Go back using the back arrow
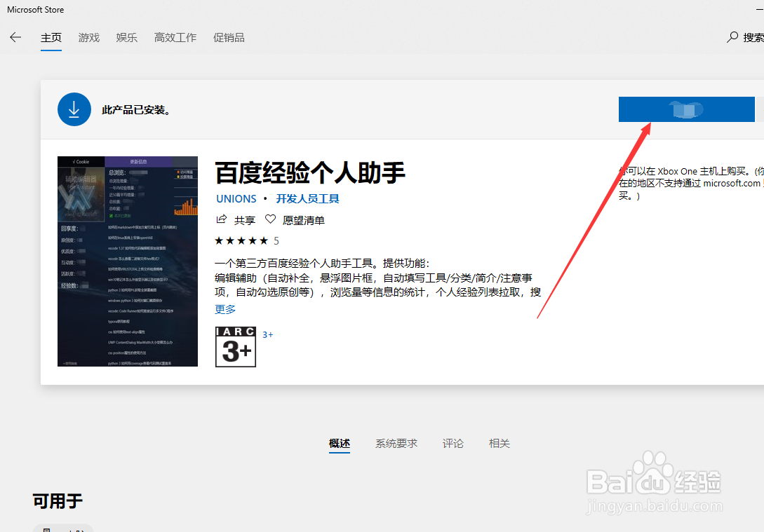Image resolution: width=764 pixels, height=532 pixels. click(x=15, y=37)
